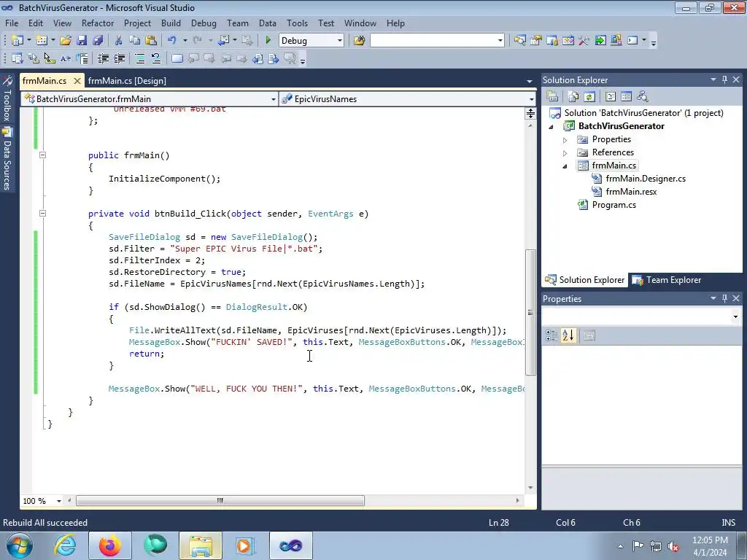This screenshot has height=560, width=747.
Task: Open the 100 % zoom dropdown
Action: (x=58, y=501)
